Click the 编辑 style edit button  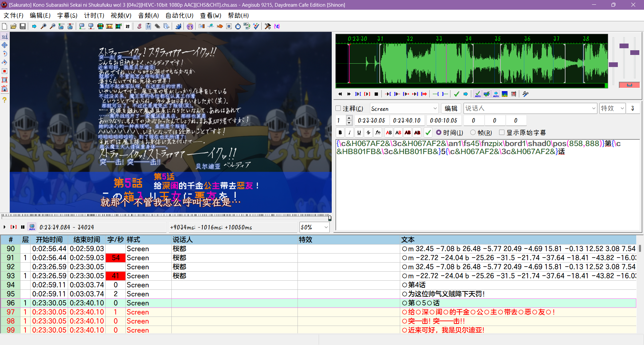(451, 109)
